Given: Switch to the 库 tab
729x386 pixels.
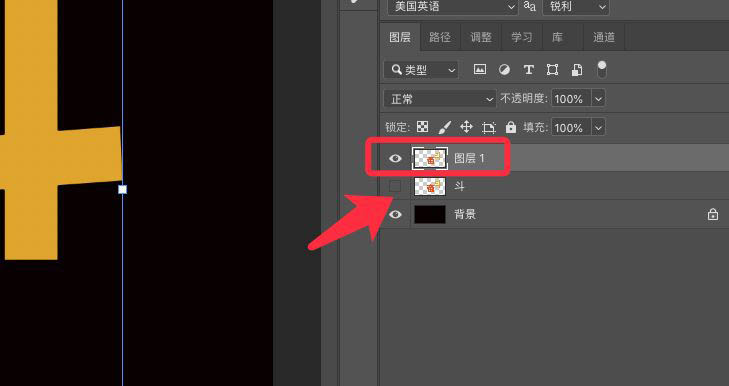Looking at the screenshot, I should click(x=557, y=37).
